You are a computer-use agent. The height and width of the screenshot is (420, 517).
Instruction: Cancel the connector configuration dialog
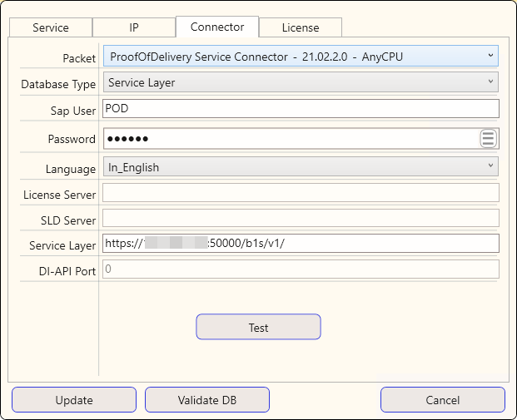click(443, 400)
